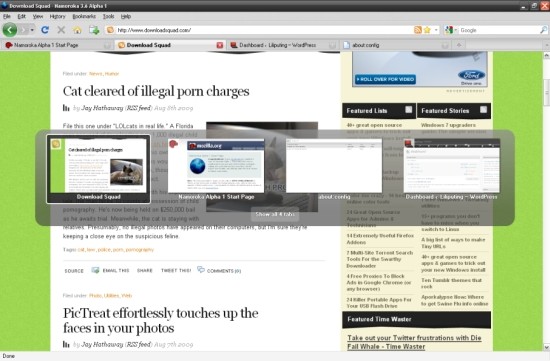Viewport: 550px width, 361px height.
Task: Go to Home via house icon
Action: pyautogui.click(x=77, y=30)
